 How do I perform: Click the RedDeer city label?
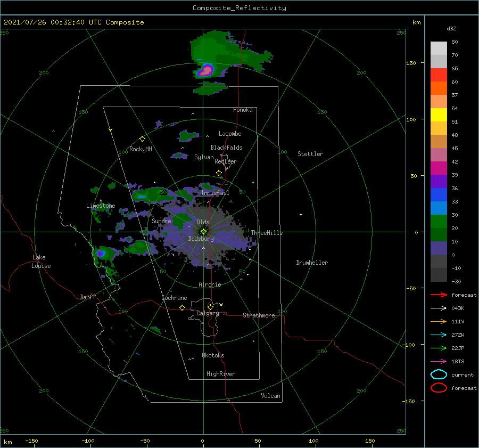tap(226, 161)
